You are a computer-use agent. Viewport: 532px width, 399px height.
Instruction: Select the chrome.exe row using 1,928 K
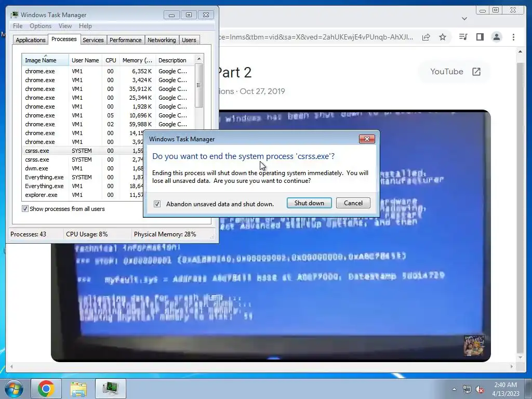109,107
